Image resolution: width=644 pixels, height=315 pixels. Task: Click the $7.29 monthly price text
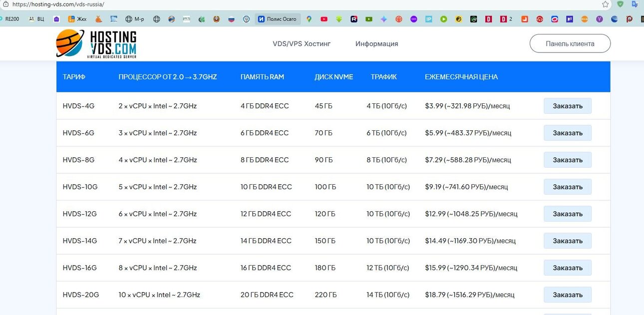[x=468, y=160]
